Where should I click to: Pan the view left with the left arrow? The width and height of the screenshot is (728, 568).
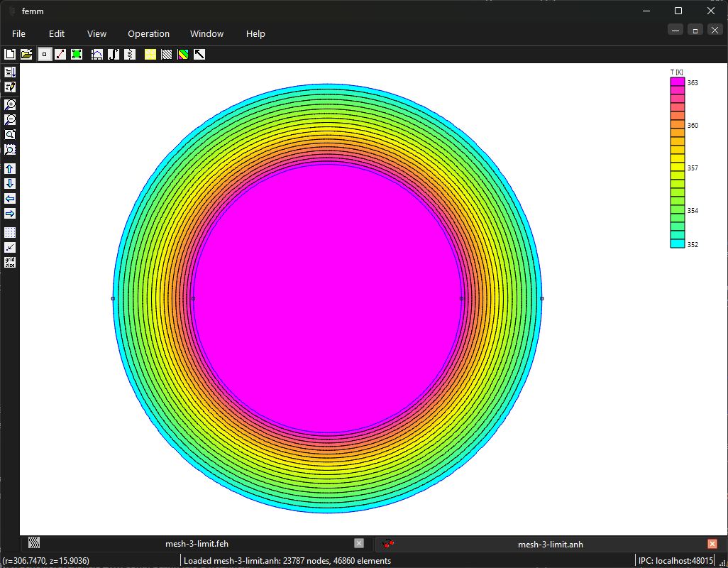(x=10, y=199)
